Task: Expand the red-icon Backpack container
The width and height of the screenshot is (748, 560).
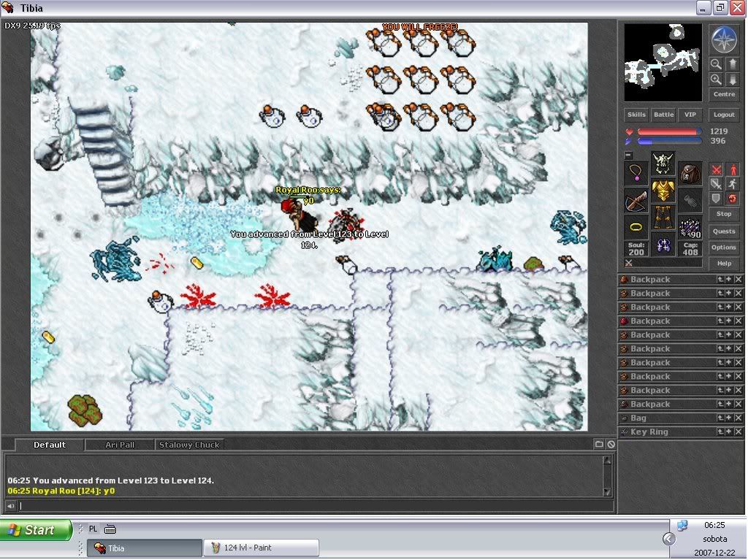Action: (x=729, y=321)
